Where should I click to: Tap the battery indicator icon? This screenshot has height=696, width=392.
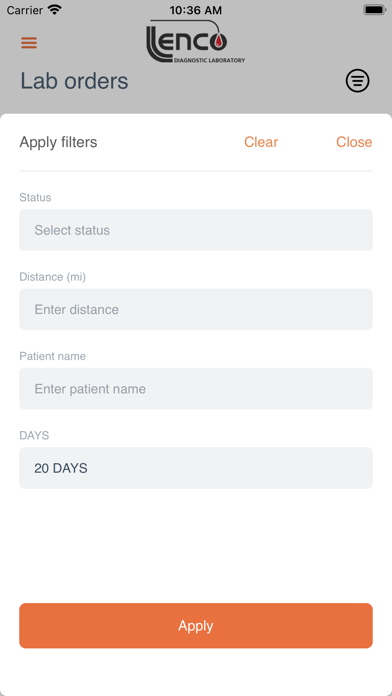[375, 10]
